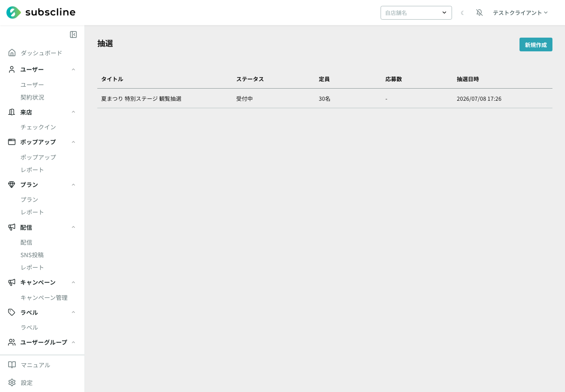Image resolution: width=565 pixels, height=392 pixels.
Task: Open the ラベル sub-item
Action: pyautogui.click(x=29, y=327)
